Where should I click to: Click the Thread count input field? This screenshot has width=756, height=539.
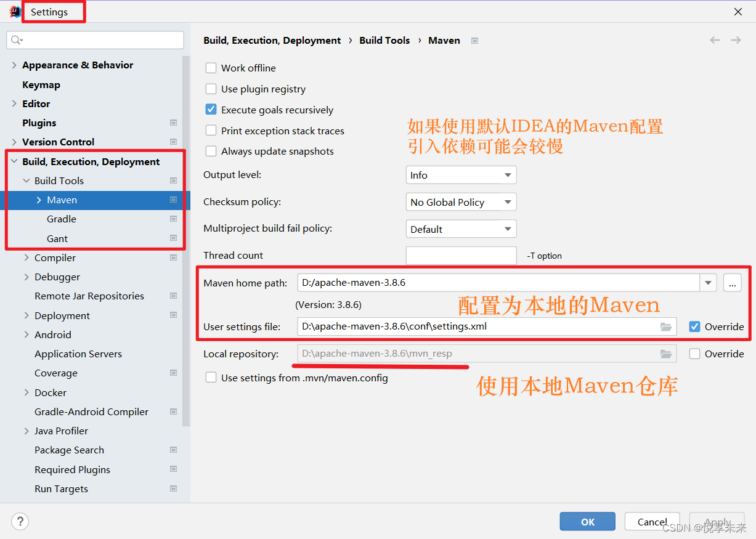(x=461, y=256)
